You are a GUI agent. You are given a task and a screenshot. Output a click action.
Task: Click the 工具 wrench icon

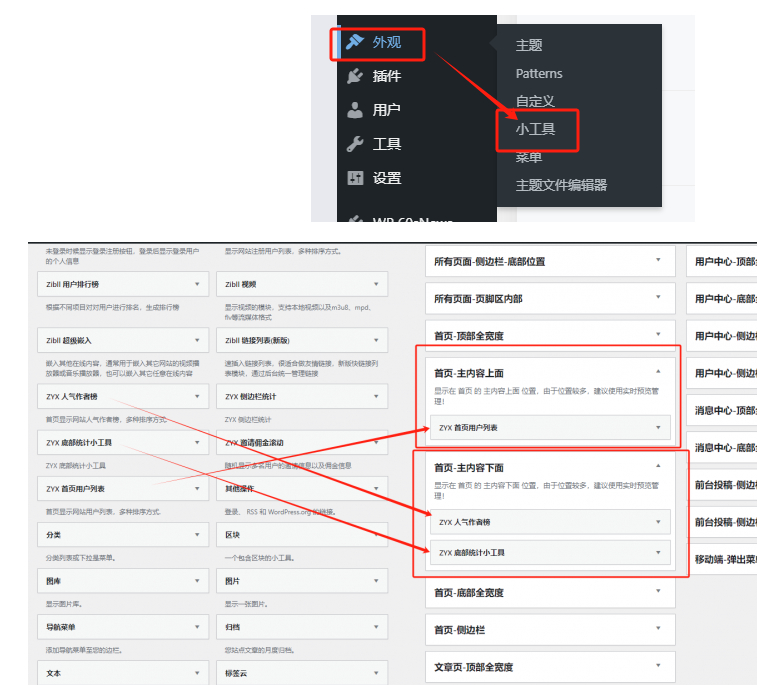pyautogui.click(x=354, y=144)
